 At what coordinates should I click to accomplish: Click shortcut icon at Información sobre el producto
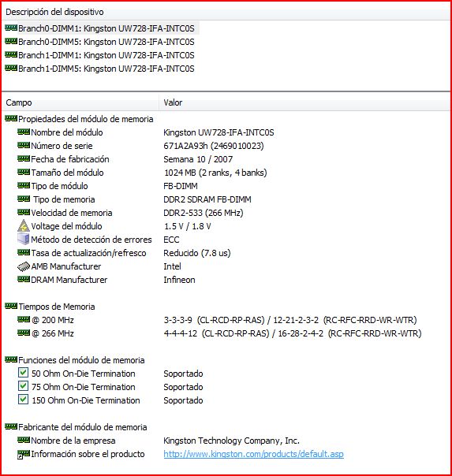24,454
